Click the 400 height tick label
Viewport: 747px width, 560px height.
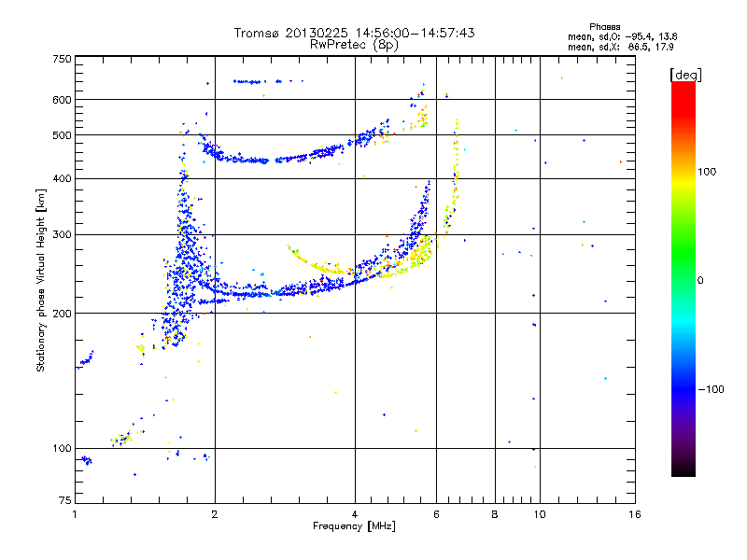[62, 178]
